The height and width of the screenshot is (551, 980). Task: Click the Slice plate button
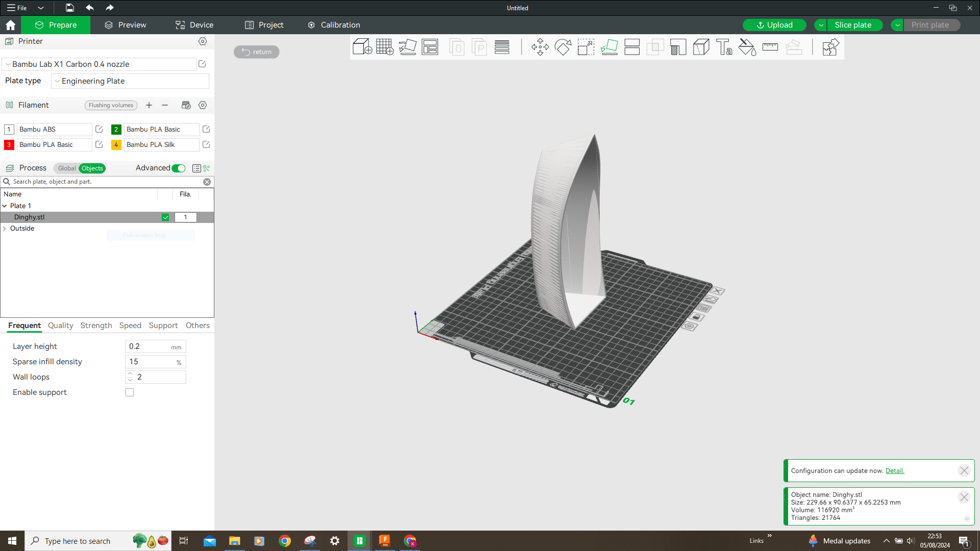coord(854,25)
